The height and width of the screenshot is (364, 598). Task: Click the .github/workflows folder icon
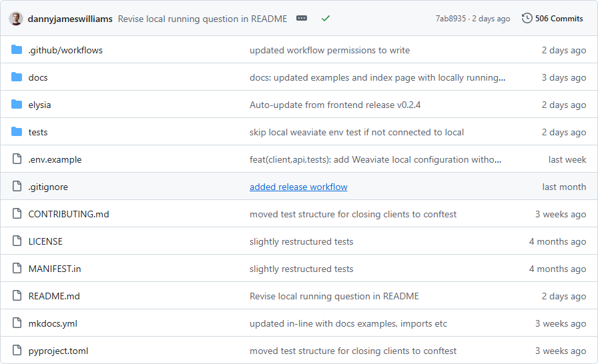[17, 50]
